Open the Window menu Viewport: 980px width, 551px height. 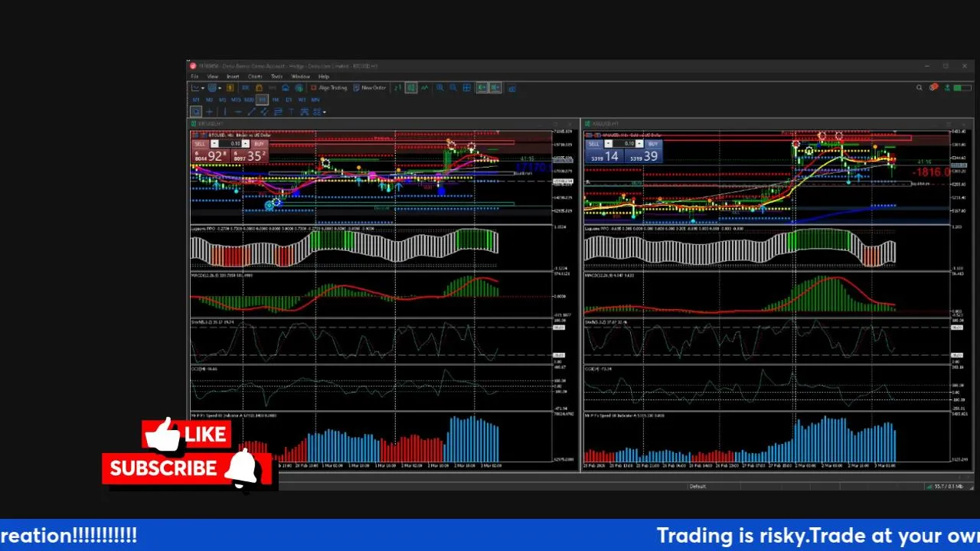tap(301, 77)
